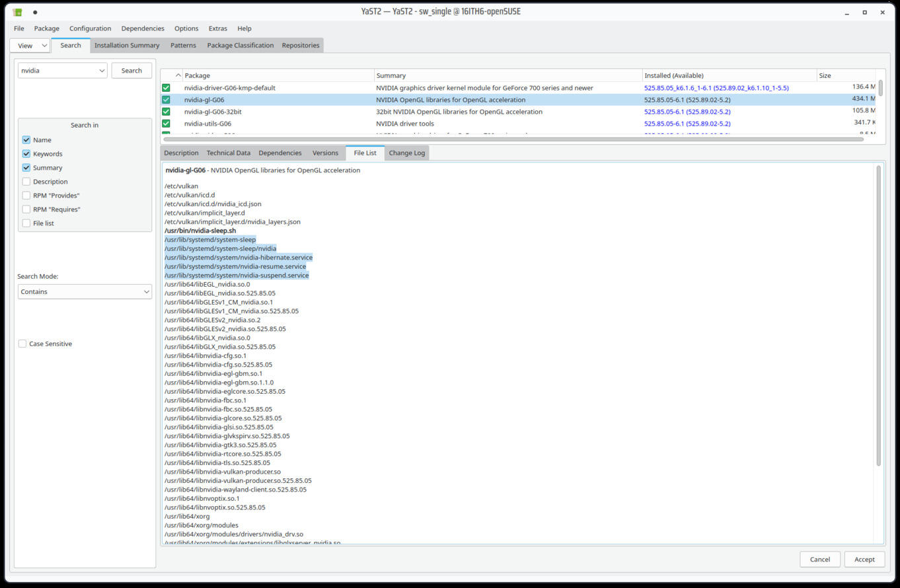
Task: Select the nvidia-gl-G06-32bit package row
Action: 518,112
